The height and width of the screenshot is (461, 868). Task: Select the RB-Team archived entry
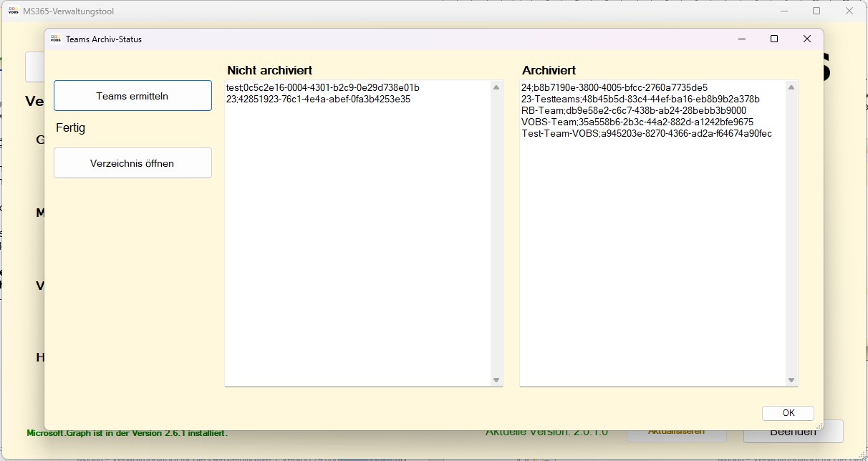coord(634,111)
